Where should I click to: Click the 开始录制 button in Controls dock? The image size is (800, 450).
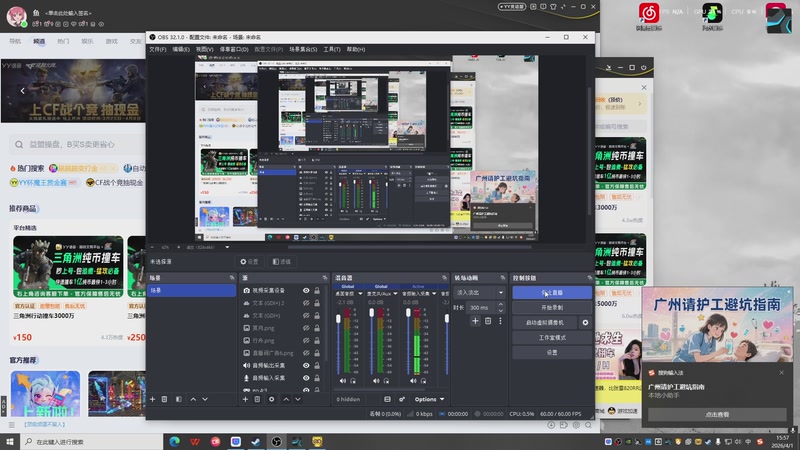[552, 308]
